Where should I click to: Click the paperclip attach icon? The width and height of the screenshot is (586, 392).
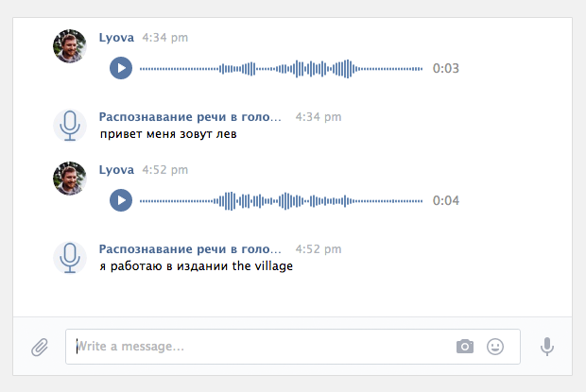coord(40,347)
